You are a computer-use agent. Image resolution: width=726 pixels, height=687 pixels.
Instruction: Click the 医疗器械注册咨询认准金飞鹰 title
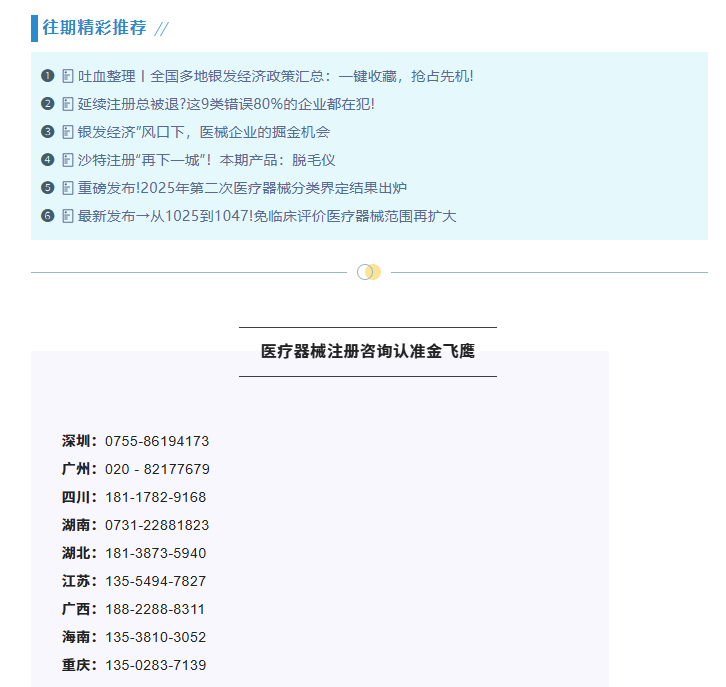click(x=367, y=351)
